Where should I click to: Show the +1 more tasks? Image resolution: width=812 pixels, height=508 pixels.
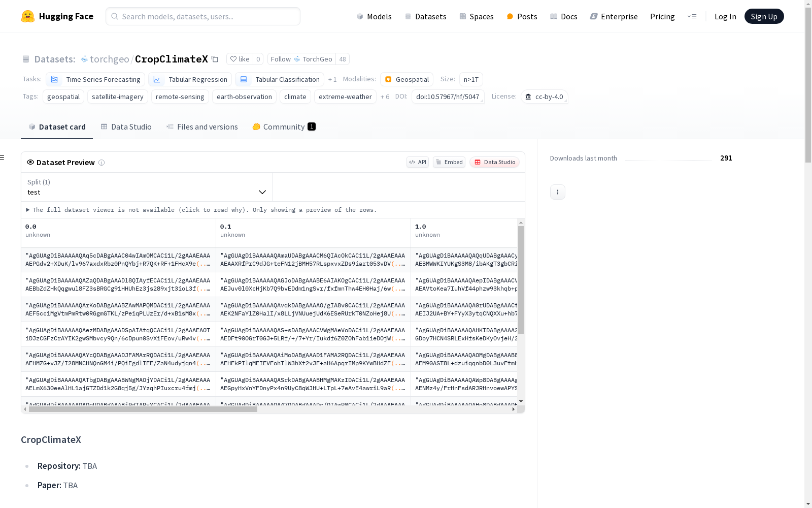[332, 79]
